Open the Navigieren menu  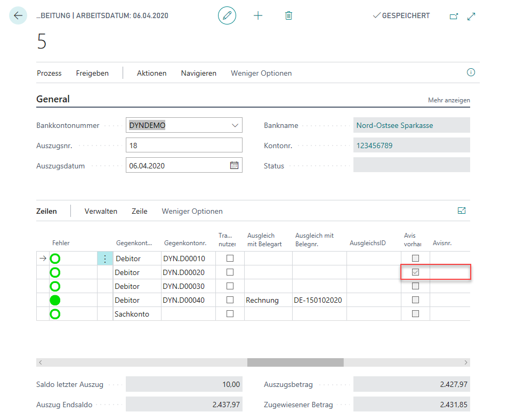[x=198, y=73]
